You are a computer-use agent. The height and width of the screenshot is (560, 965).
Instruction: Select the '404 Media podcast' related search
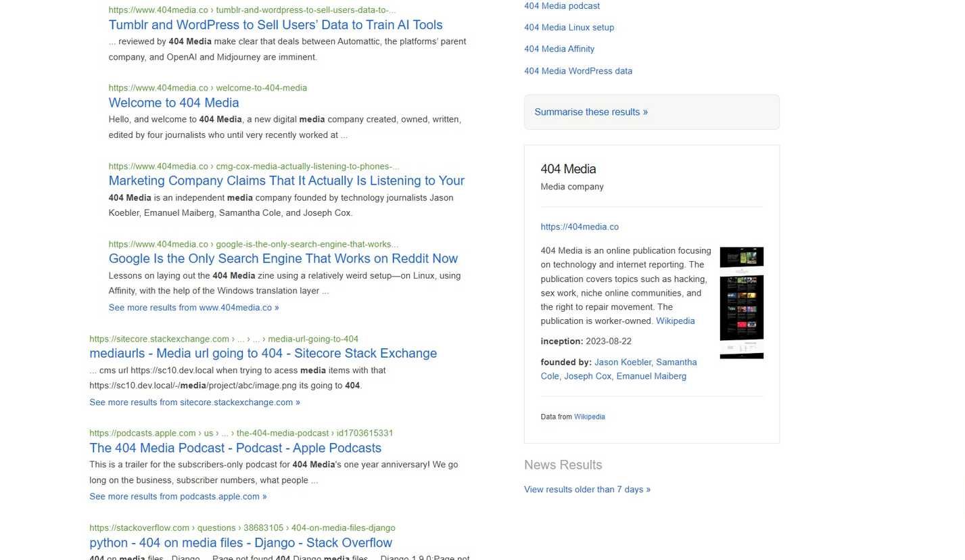[x=561, y=6]
